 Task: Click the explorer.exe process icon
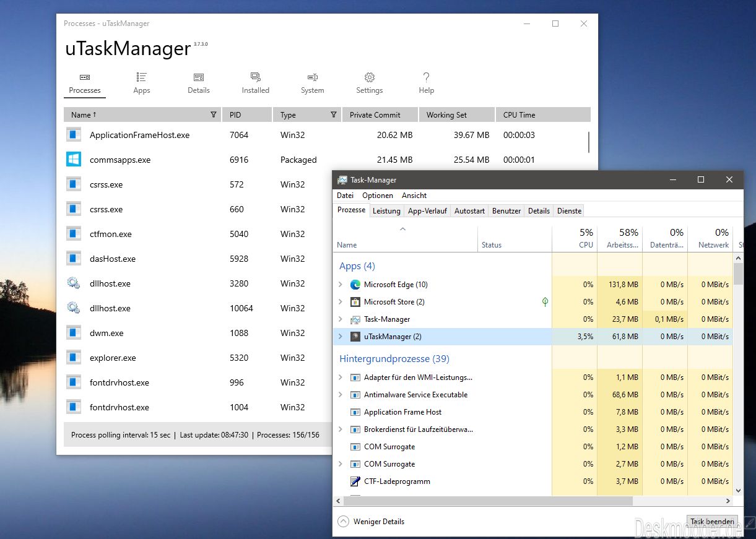[74, 358]
